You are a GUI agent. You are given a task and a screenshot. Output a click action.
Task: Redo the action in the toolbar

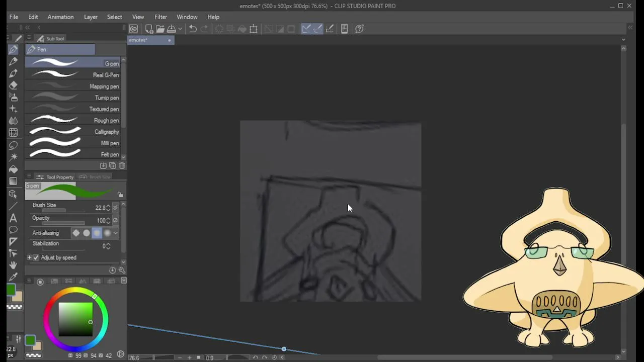204,29
